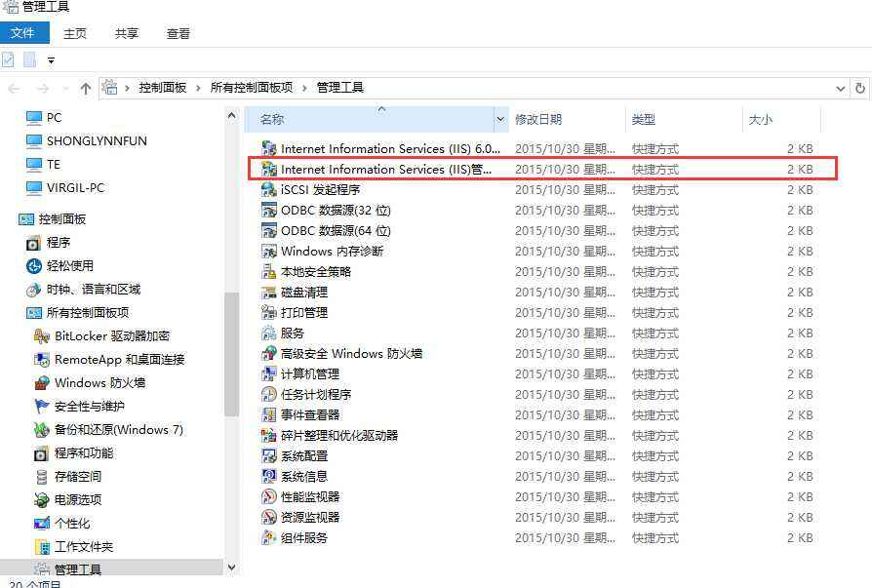Viewport: 872px width, 588px height.
Task: Open the 文件 menu tab
Action: pos(23,33)
